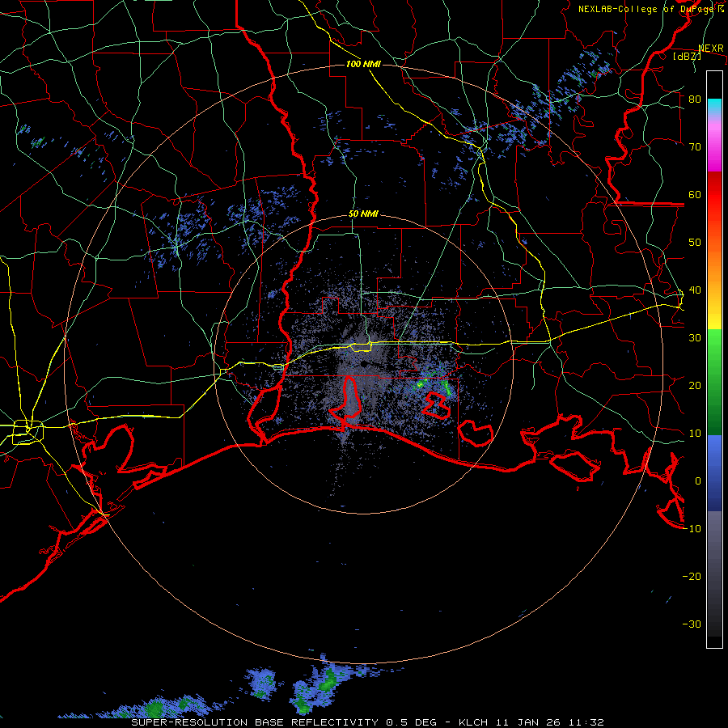The image size is (728, 728).
Task: Click the 20 value on reflectivity scale
Action: 695,386
